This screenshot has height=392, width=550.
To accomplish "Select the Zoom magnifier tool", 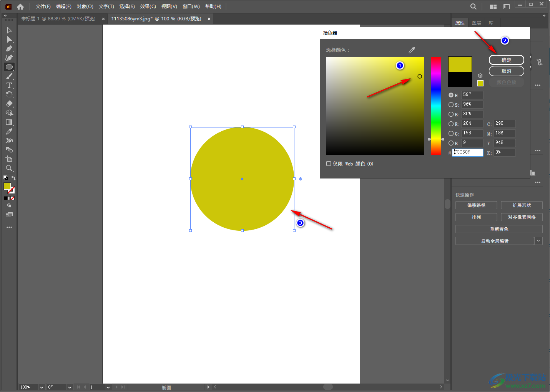I will coord(9,168).
